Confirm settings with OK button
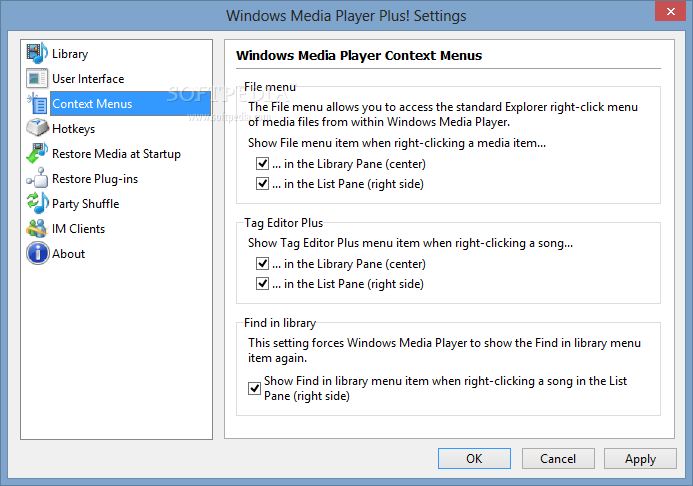Screen dimensions: 693x486 474,459
